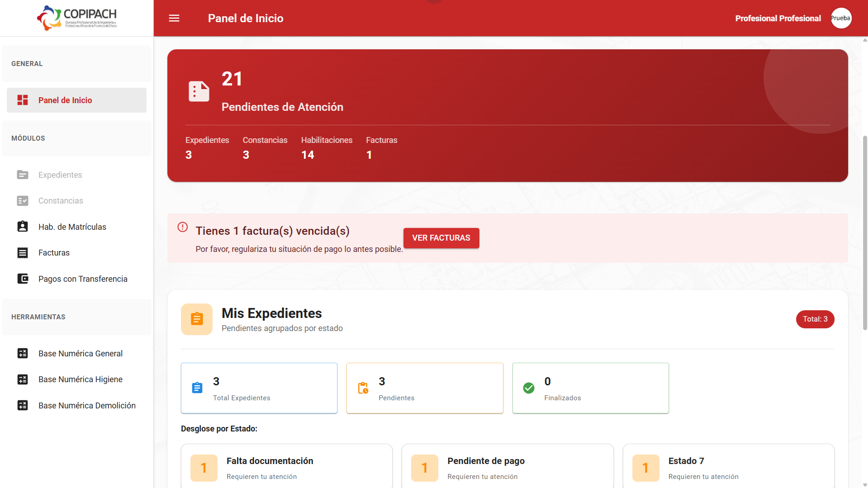The height and width of the screenshot is (488, 868).
Task: Select the Finalizados card
Action: point(591,388)
